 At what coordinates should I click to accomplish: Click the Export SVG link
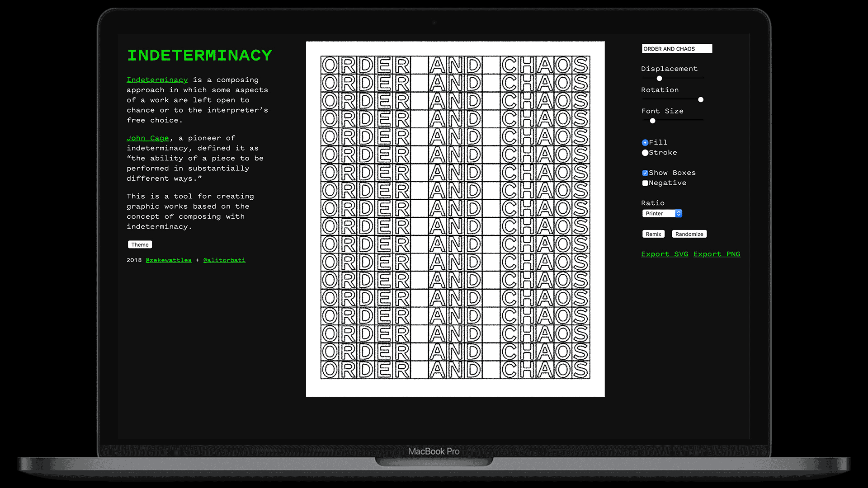click(x=665, y=254)
